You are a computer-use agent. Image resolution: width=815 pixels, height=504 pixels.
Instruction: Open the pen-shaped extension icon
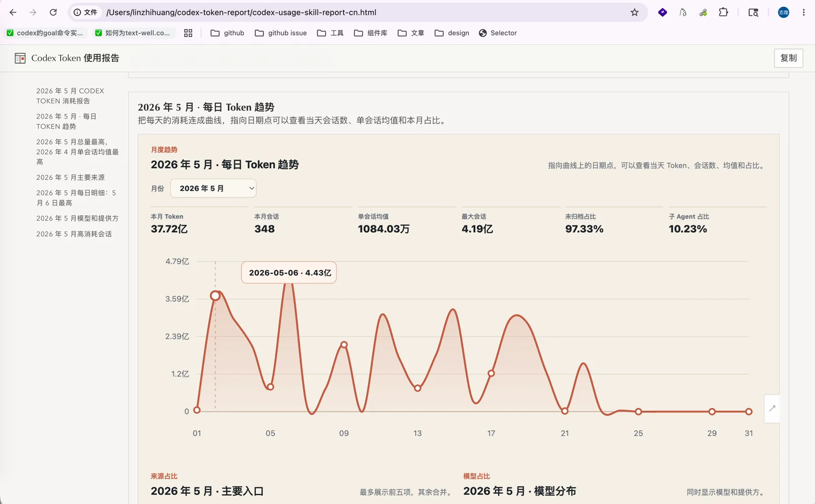click(x=683, y=12)
